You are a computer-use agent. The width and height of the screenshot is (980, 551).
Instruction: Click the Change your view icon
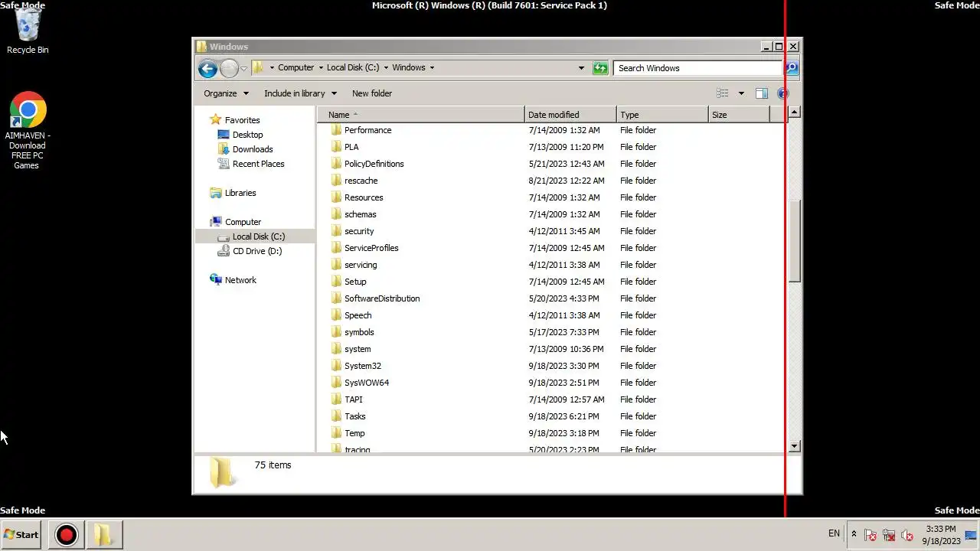(x=723, y=93)
